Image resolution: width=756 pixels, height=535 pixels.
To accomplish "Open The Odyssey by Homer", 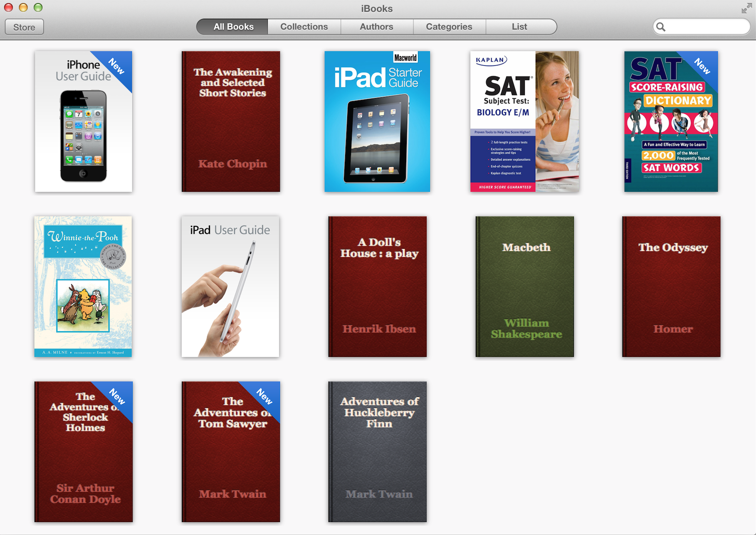I will (x=671, y=286).
